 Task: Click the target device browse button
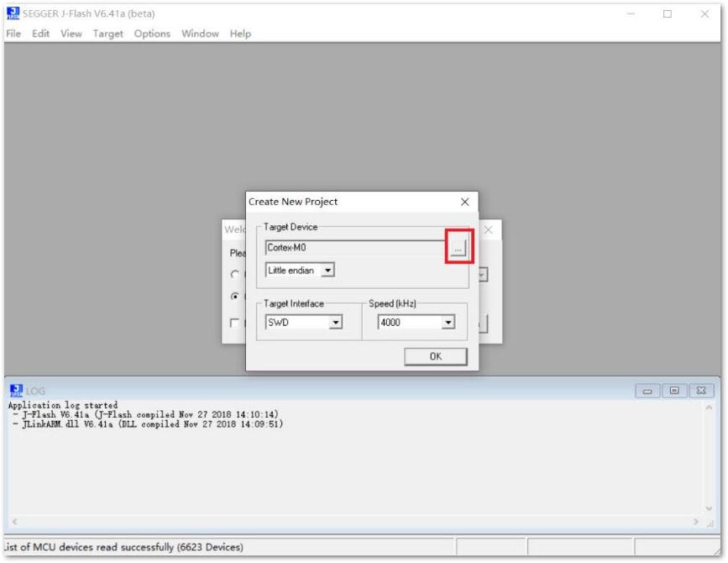458,248
